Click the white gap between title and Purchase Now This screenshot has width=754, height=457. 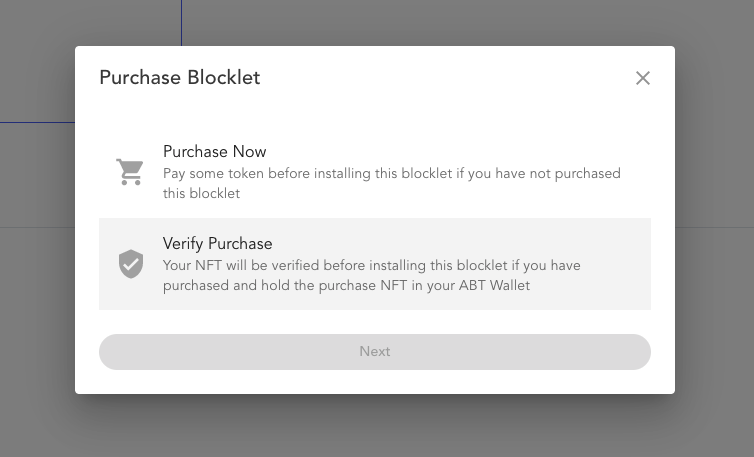(374, 112)
